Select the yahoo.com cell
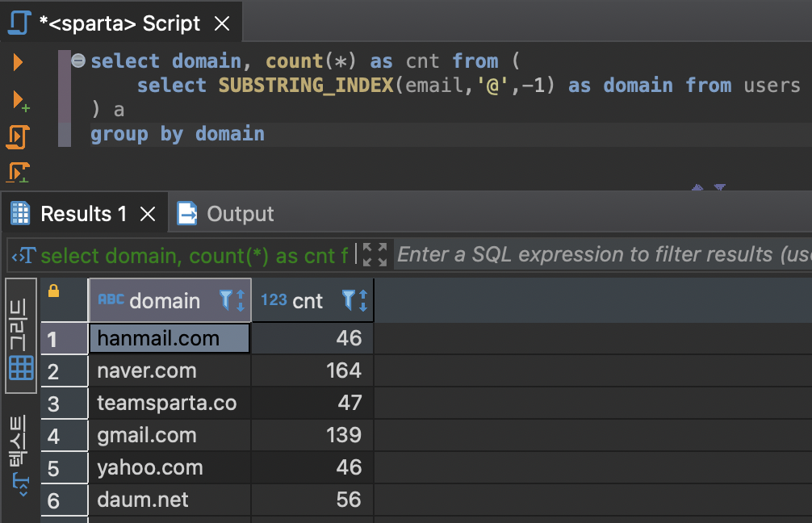Screen dimensions: 812x523 click(x=170, y=467)
